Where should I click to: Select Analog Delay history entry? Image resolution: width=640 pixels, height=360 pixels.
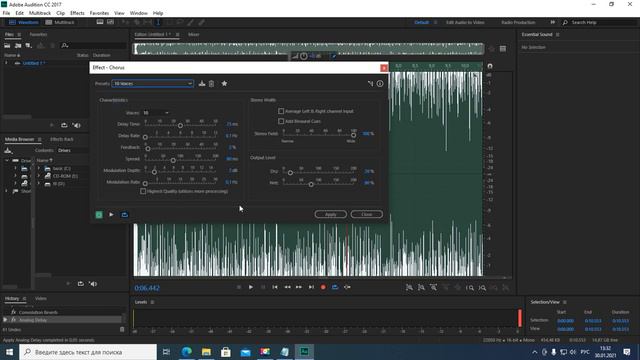pyautogui.click(x=63, y=320)
